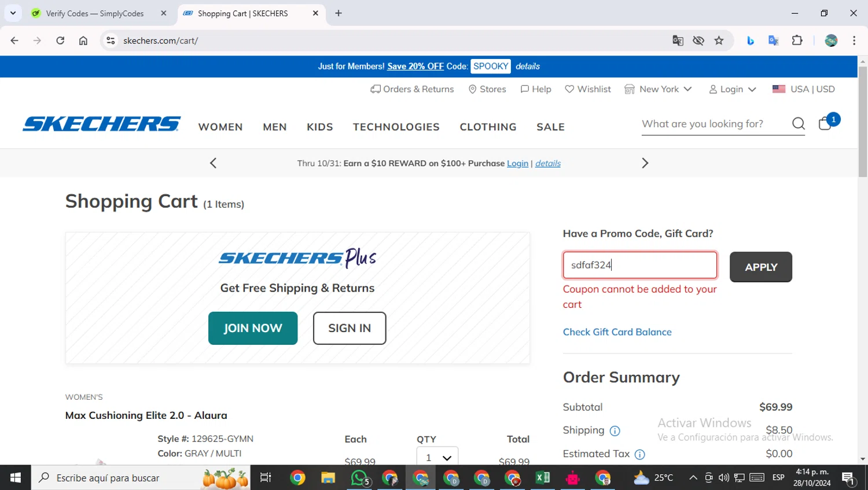The width and height of the screenshot is (868, 490).
Task: Click details link in reward promo bar
Action: [548, 164]
